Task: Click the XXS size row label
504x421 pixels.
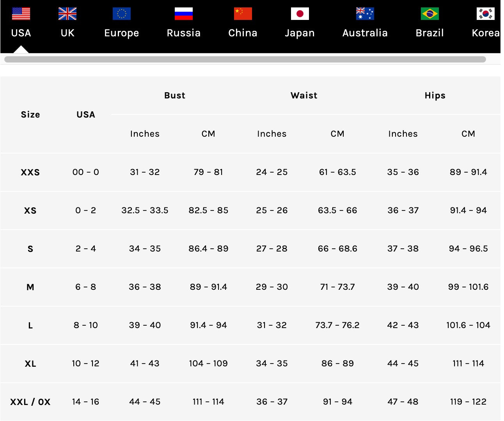Action: (x=30, y=172)
